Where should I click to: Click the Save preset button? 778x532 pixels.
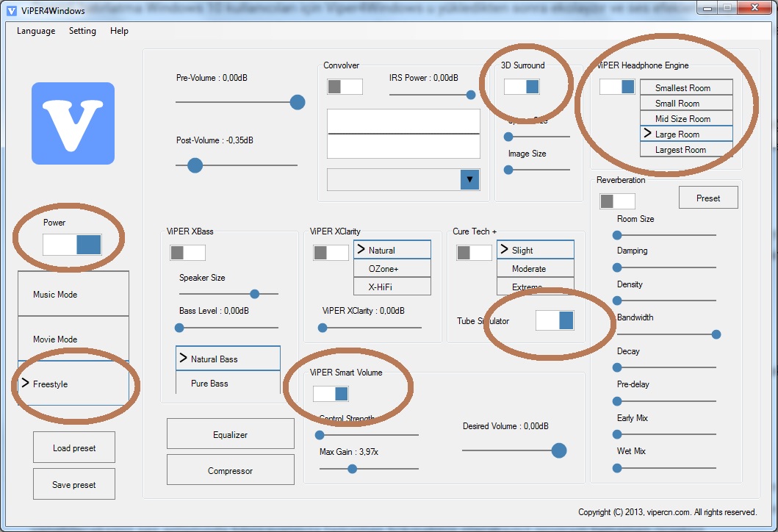pyautogui.click(x=74, y=484)
